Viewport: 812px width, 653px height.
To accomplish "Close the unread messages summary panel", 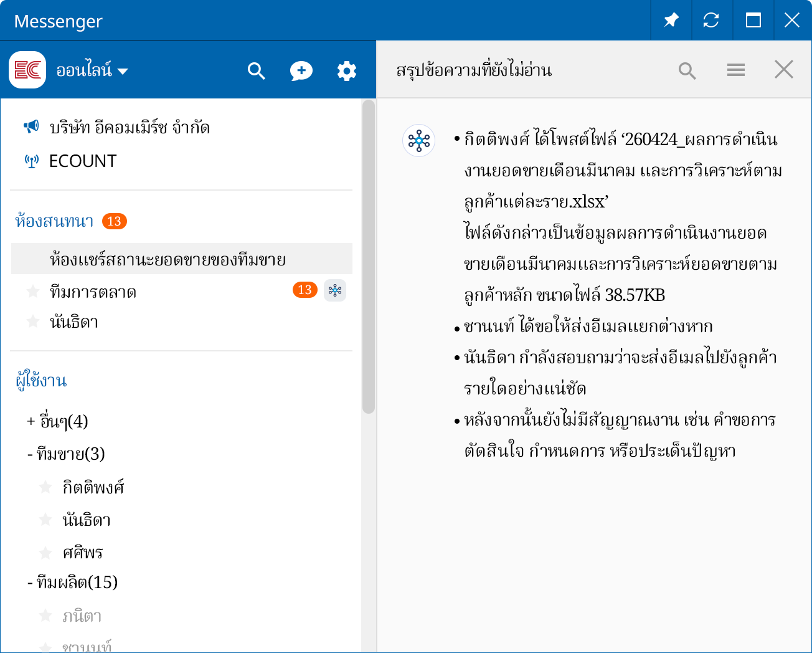I will coord(784,70).
